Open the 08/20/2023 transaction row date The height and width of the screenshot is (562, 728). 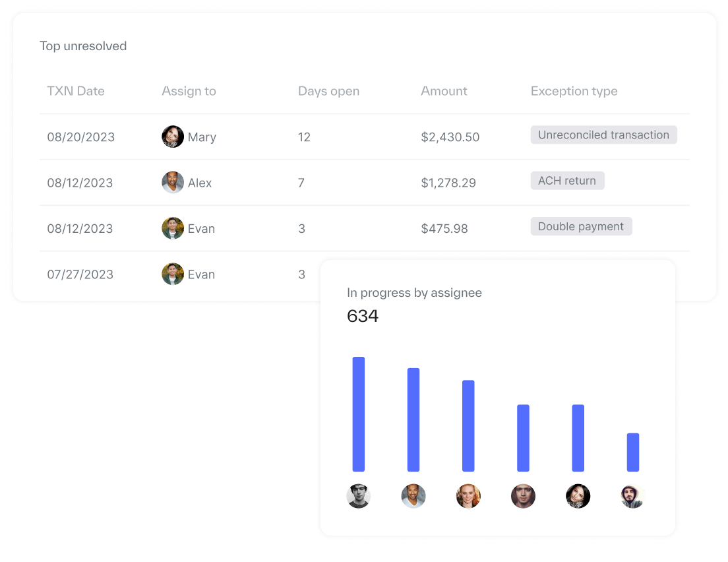coord(80,137)
